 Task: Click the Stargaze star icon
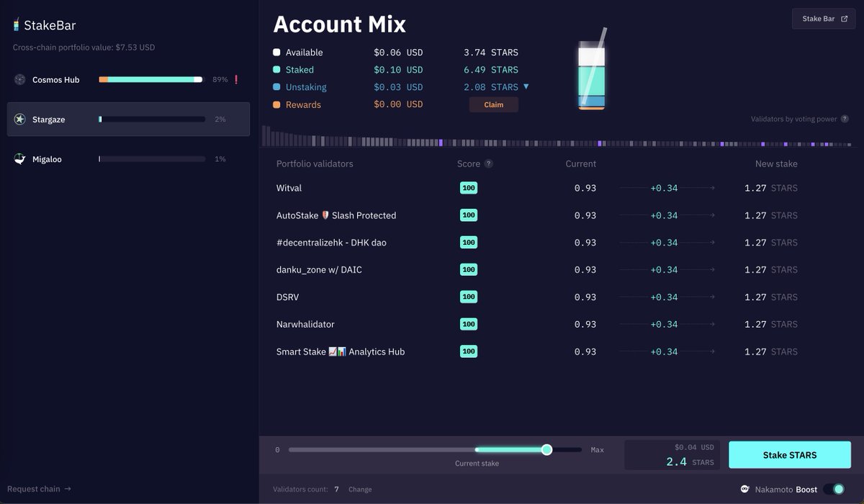tap(20, 120)
